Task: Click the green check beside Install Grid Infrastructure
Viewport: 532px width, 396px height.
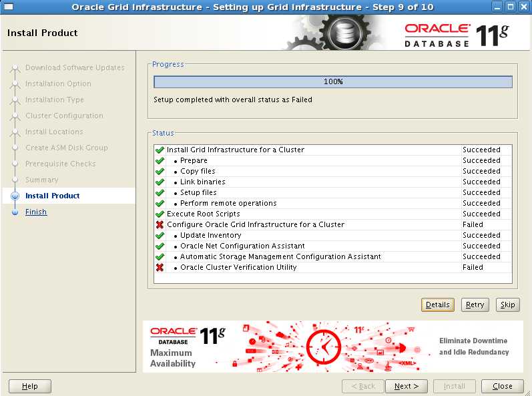Action: [160, 150]
